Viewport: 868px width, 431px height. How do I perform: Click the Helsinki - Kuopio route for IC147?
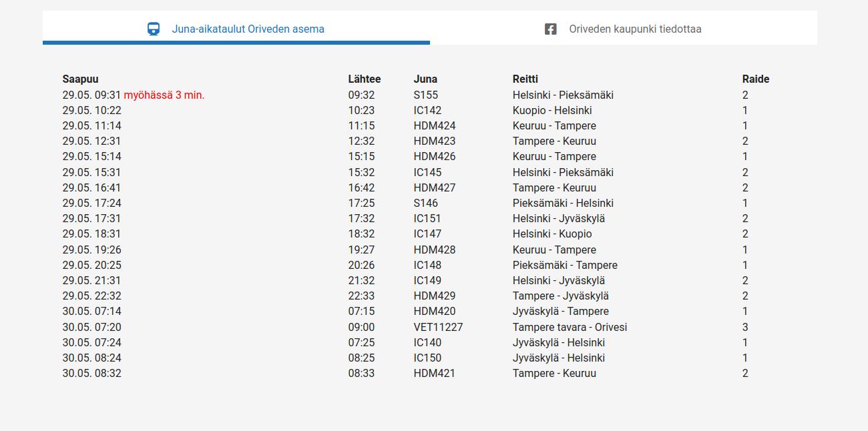click(552, 234)
